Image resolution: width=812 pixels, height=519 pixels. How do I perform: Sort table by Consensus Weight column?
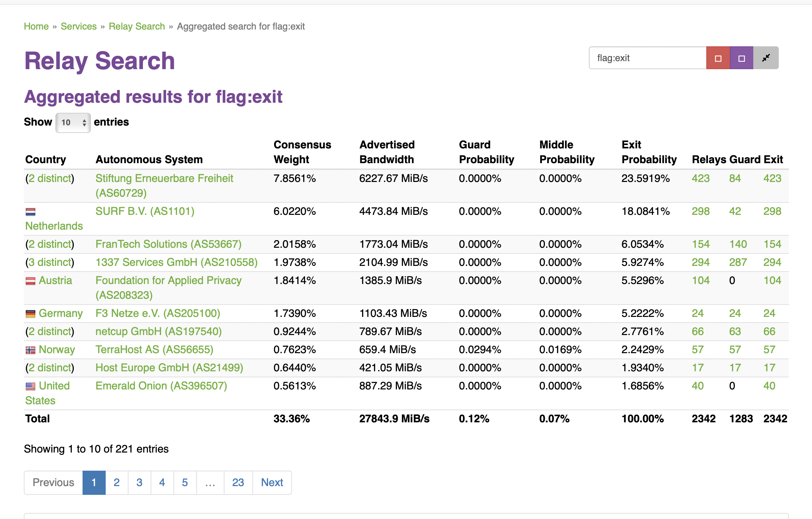pyautogui.click(x=302, y=152)
